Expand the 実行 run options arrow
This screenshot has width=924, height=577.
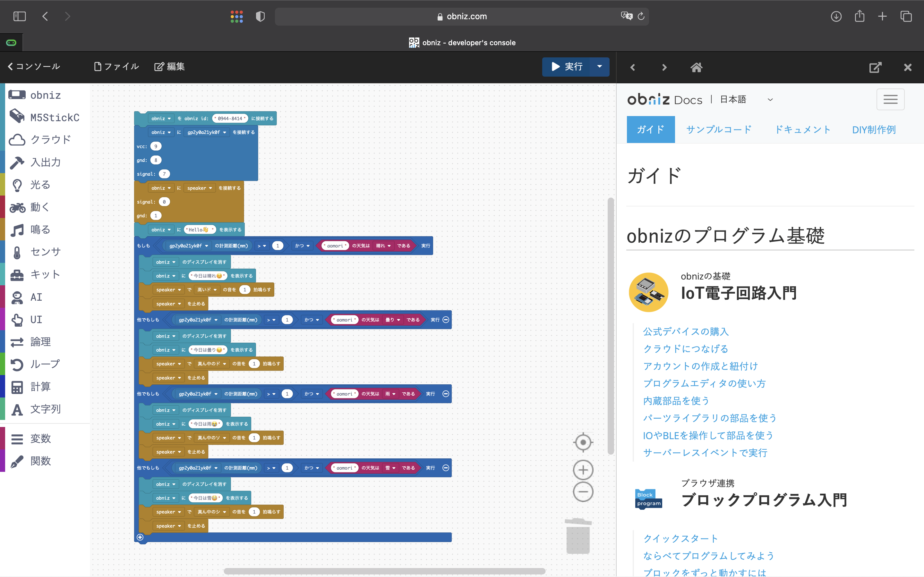pyautogui.click(x=599, y=66)
